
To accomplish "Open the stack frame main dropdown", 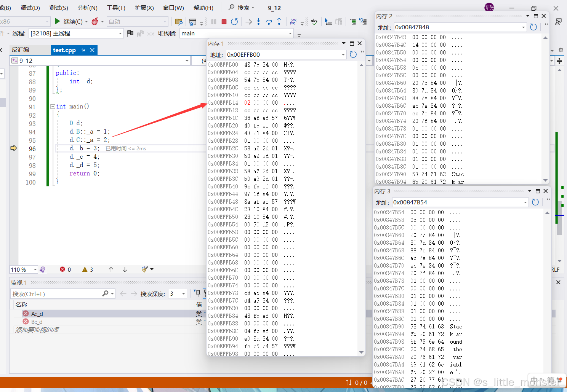I will pos(290,33).
